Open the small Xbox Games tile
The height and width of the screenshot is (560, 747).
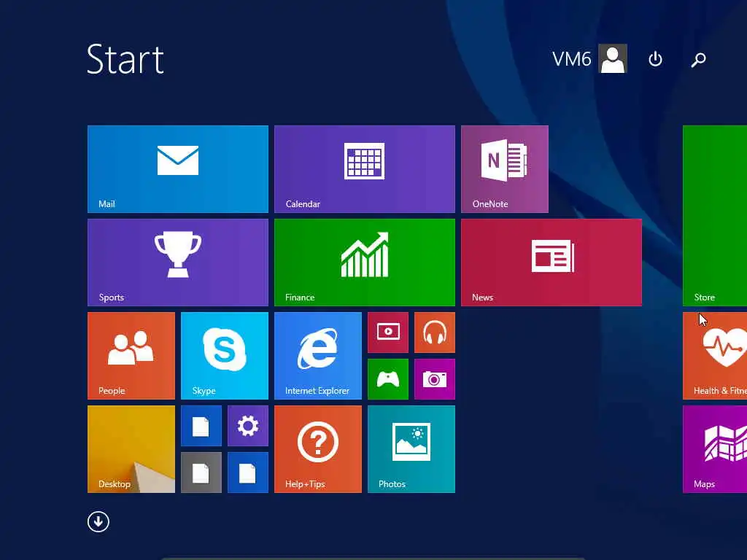[388, 379]
